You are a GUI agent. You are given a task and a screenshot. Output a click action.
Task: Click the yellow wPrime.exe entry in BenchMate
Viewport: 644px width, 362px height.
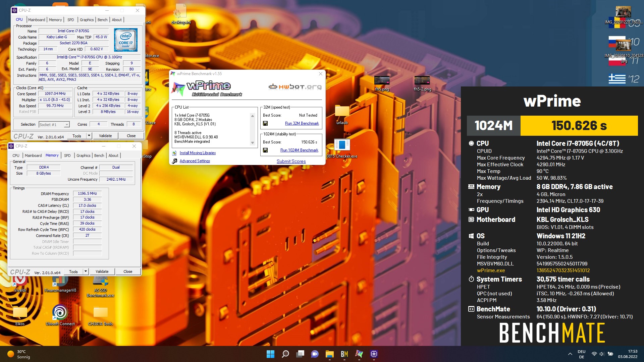point(491,270)
